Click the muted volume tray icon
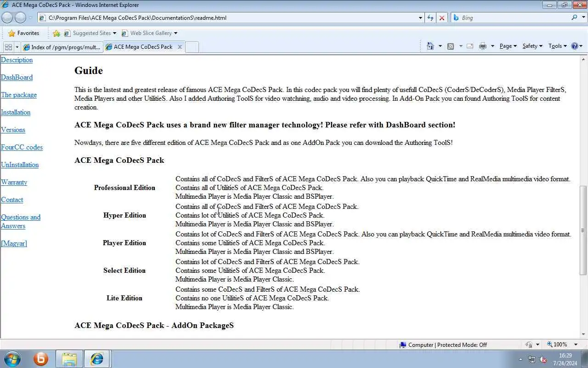588x368 pixels. click(543, 359)
